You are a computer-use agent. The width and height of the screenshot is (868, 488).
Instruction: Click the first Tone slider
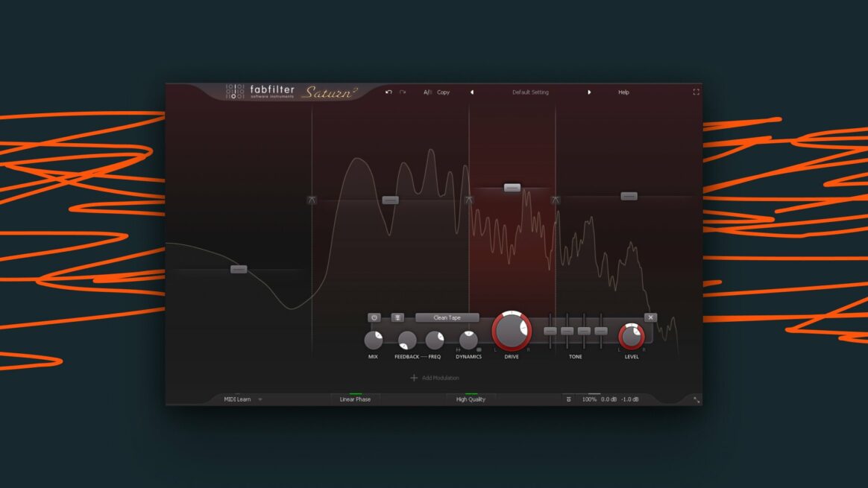pyautogui.click(x=550, y=330)
